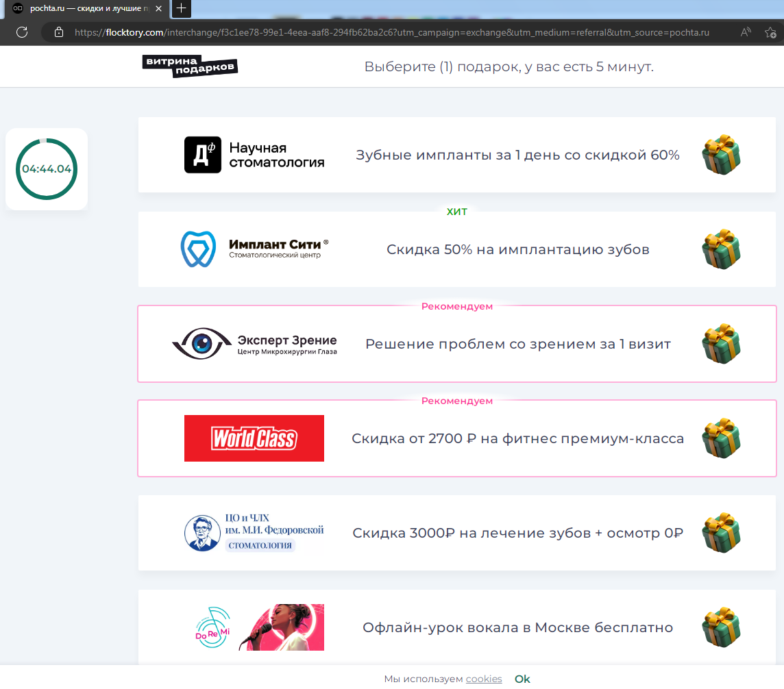Click the gift box beside Эксперт Зрение offer
Image resolution: width=784 pixels, height=689 pixels.
[x=721, y=344]
